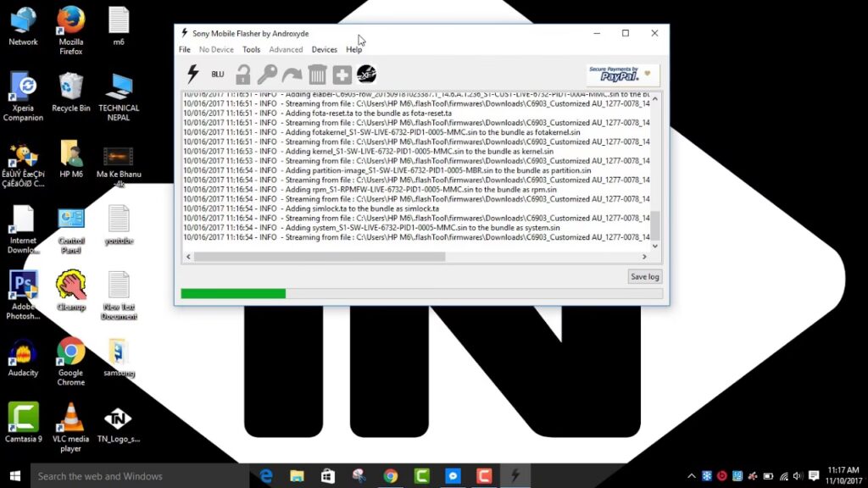Viewport: 868px width, 488px height.
Task: Open the Tools menu
Action: (x=252, y=50)
